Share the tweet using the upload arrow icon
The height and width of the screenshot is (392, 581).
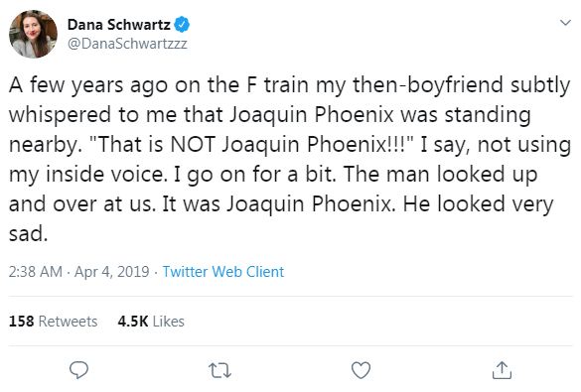(x=502, y=370)
